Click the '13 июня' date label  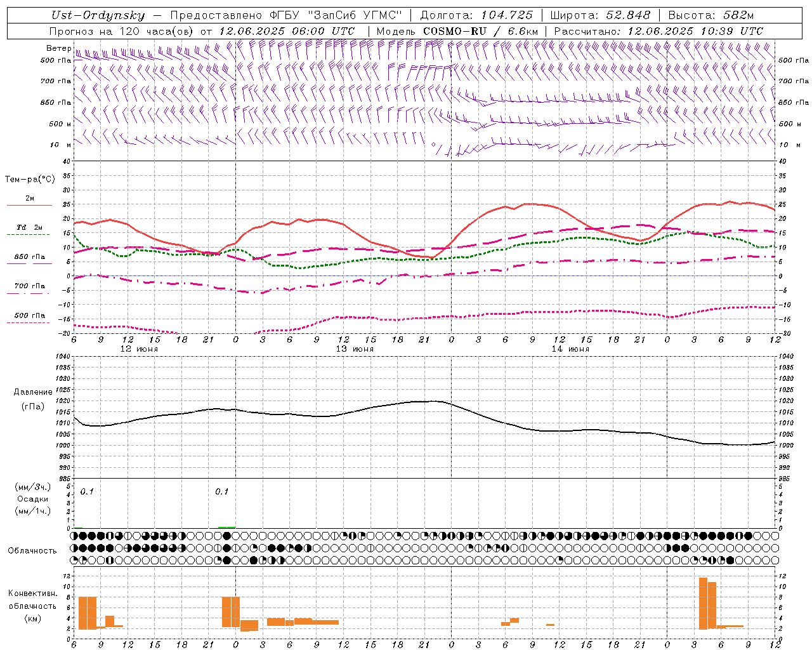pos(355,349)
